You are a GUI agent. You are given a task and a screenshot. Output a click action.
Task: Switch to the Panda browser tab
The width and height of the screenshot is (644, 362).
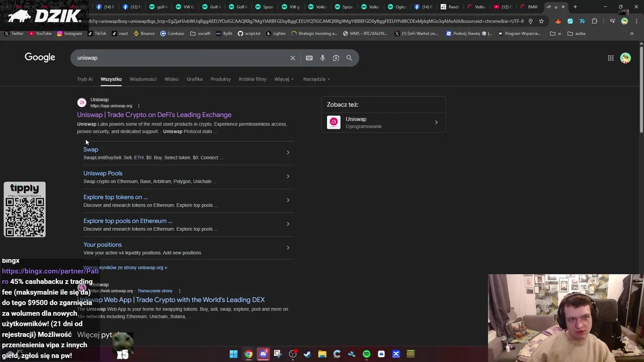coord(450,7)
